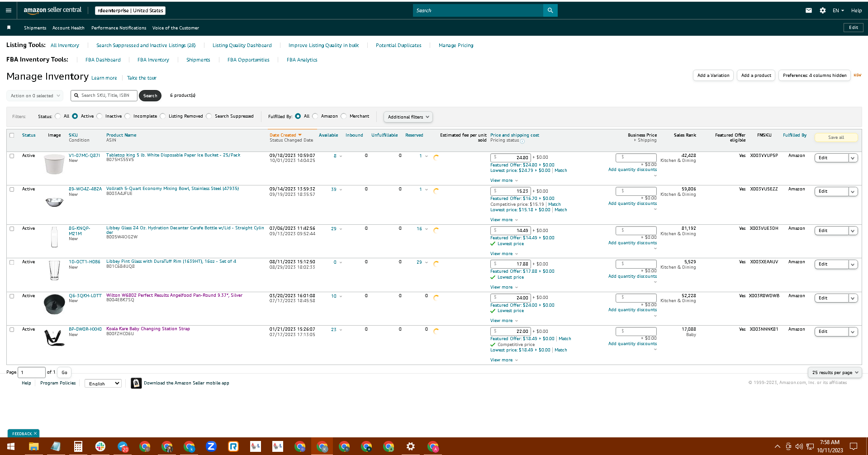Select the Incomplete status radio button
The height and width of the screenshot is (455, 868).
(128, 116)
